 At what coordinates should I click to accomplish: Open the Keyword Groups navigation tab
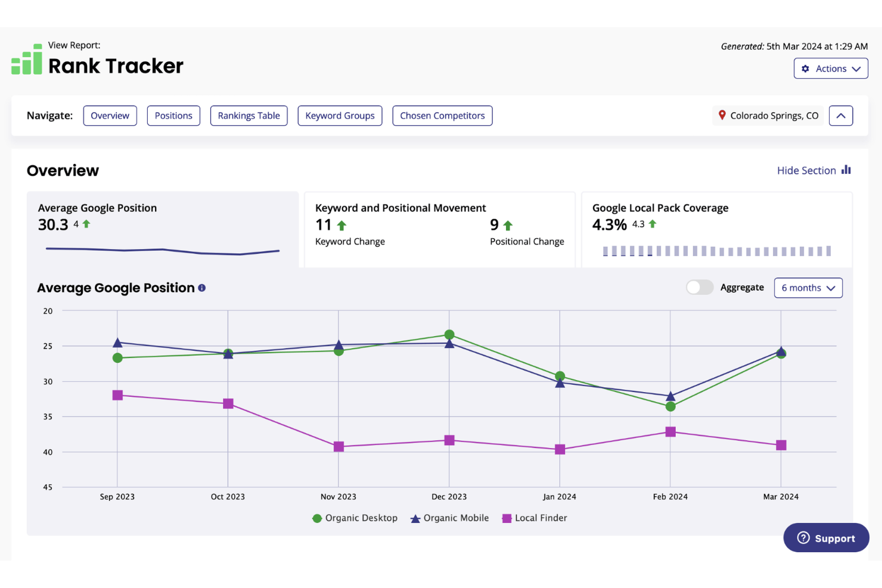coord(340,116)
